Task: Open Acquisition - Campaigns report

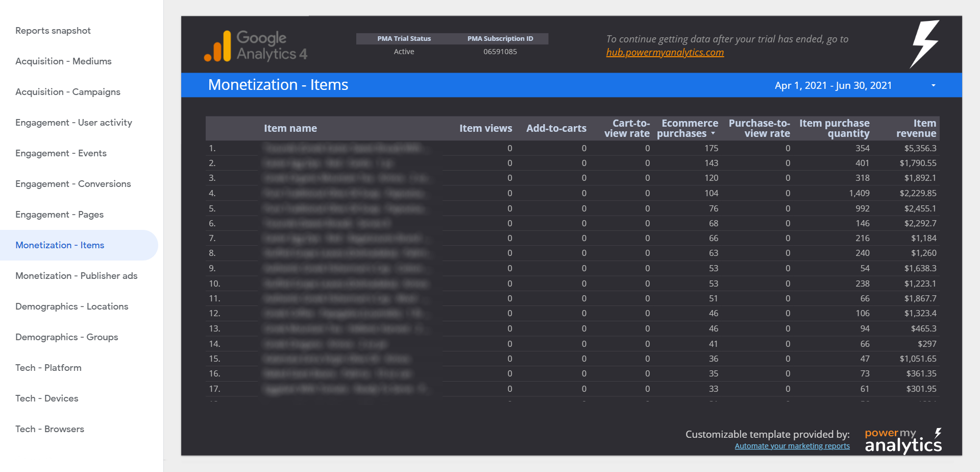Action: [x=68, y=92]
